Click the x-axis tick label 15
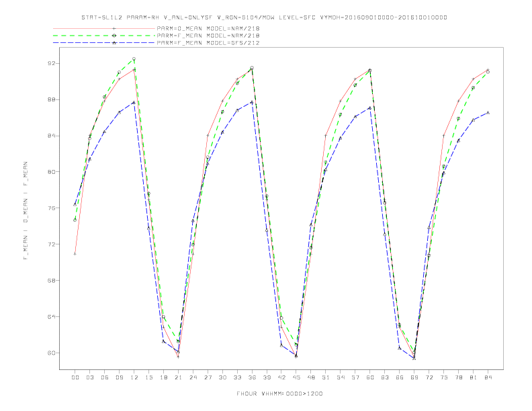This screenshot has width=532, height=411. [148, 377]
